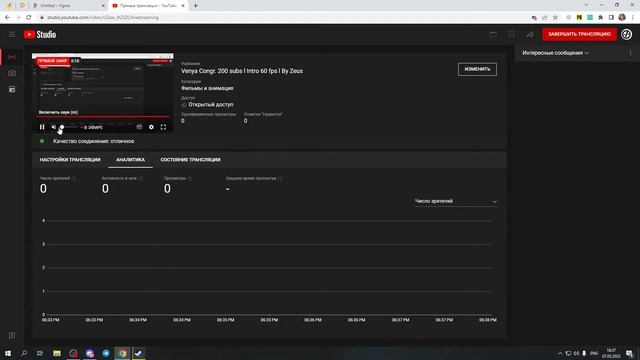Go forward in the browser

[x=18, y=18]
